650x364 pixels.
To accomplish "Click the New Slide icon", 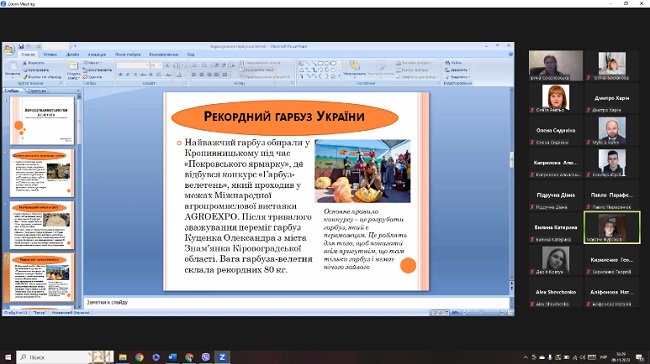I will click(73, 67).
